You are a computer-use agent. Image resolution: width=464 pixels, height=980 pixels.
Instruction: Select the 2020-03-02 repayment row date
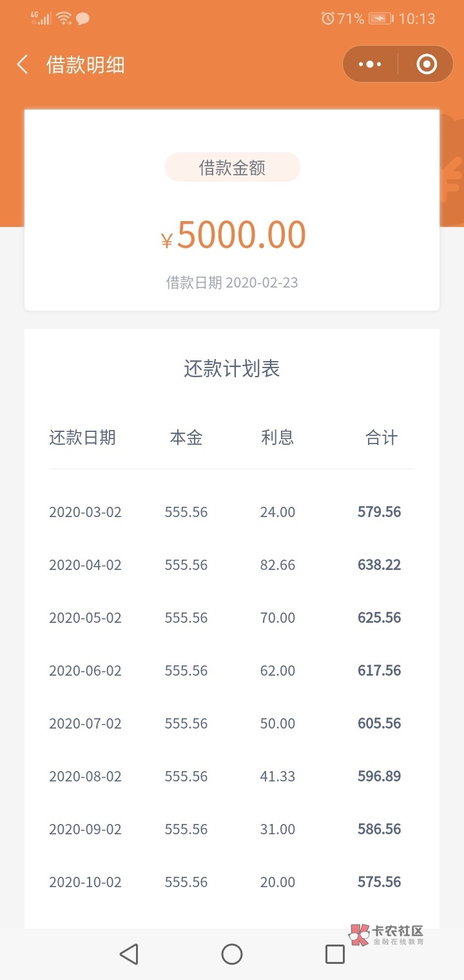[x=85, y=512]
